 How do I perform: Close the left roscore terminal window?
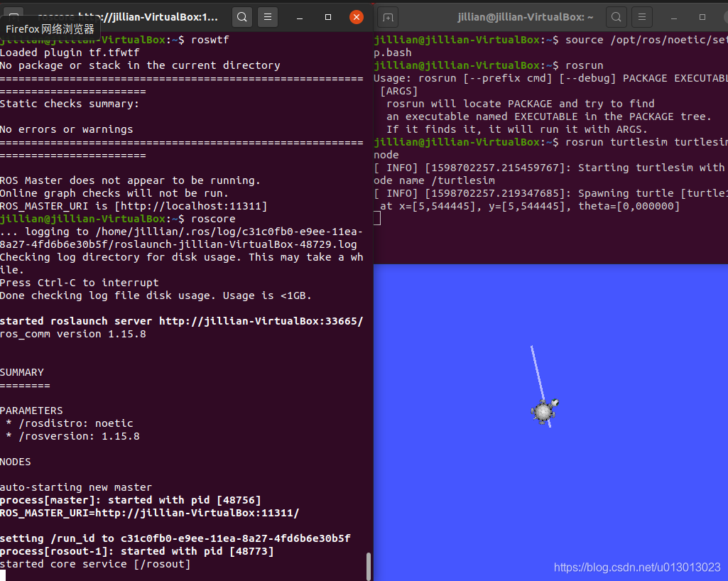(356, 17)
